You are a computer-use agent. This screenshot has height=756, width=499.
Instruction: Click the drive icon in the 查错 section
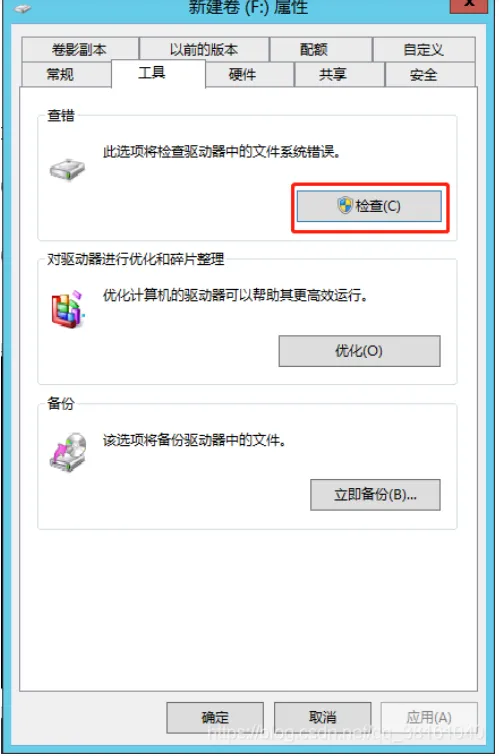[x=67, y=170]
